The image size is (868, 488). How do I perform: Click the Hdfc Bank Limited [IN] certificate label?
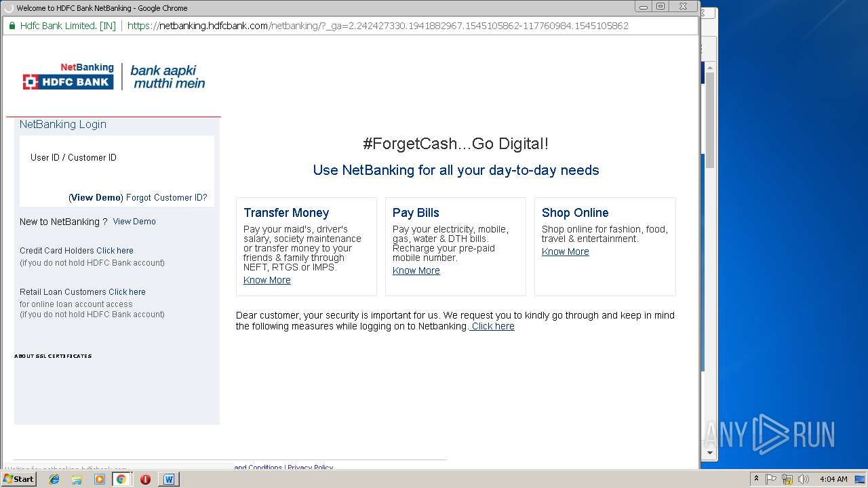(68, 26)
